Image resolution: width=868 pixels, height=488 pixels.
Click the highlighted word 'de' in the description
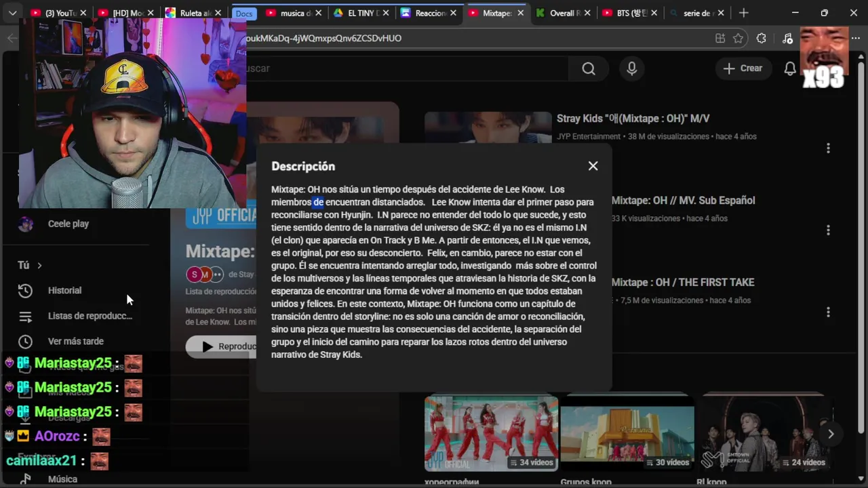point(318,202)
